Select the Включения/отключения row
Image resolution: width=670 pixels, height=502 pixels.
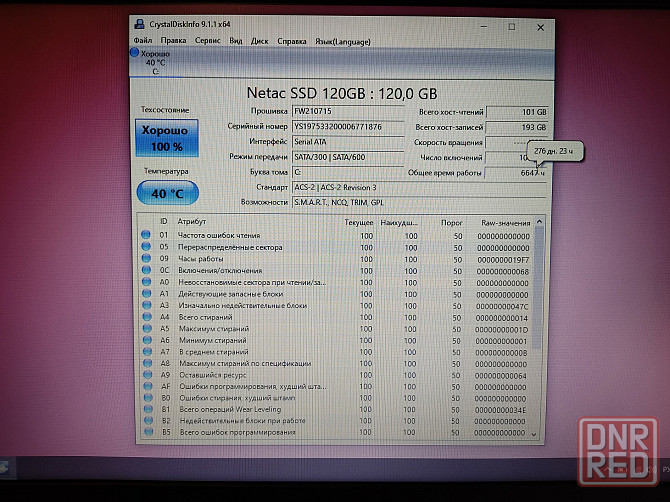point(335,271)
